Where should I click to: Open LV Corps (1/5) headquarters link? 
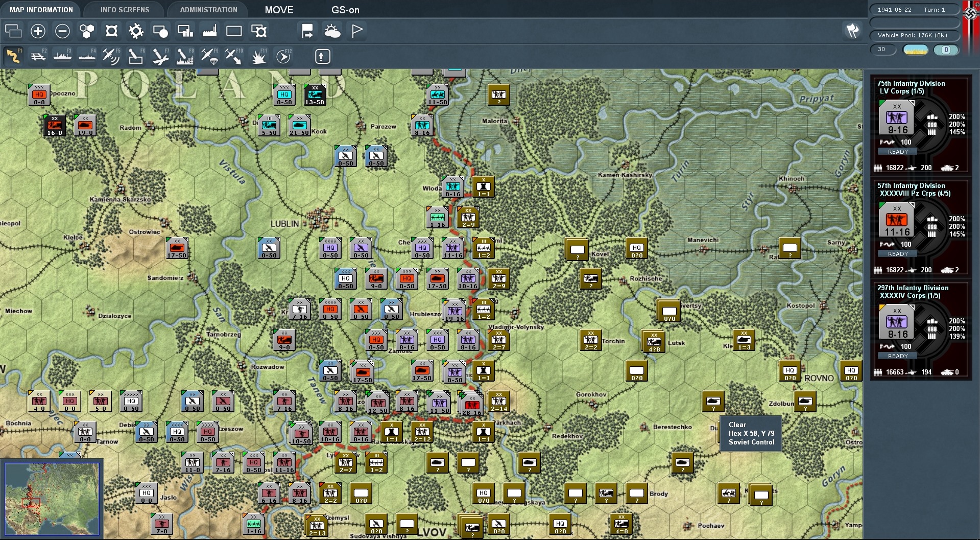point(902,91)
